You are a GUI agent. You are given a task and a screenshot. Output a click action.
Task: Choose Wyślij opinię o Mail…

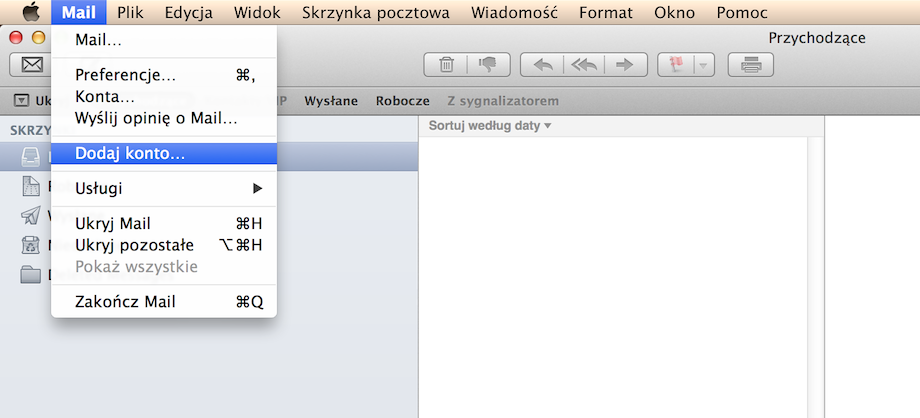(164, 119)
